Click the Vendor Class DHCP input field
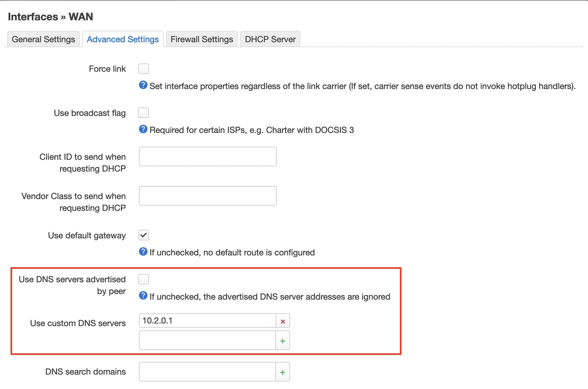The image size is (588, 389). point(207,196)
